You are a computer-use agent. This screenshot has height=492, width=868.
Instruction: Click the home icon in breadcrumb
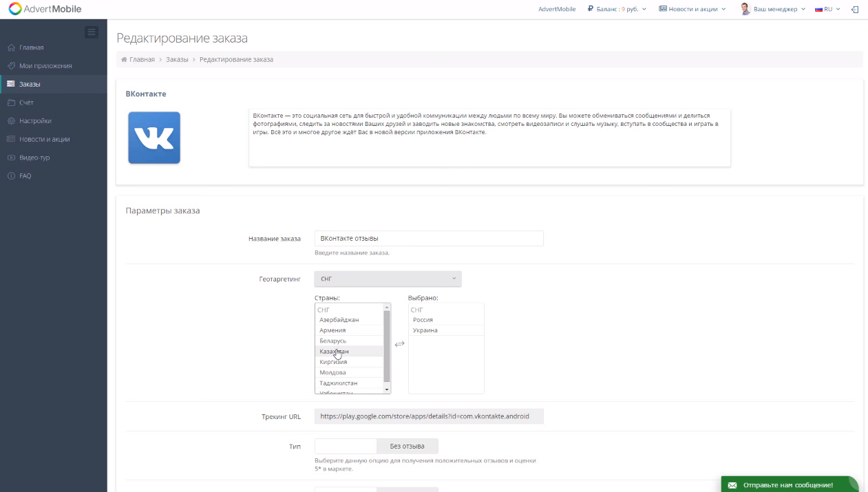pos(124,60)
